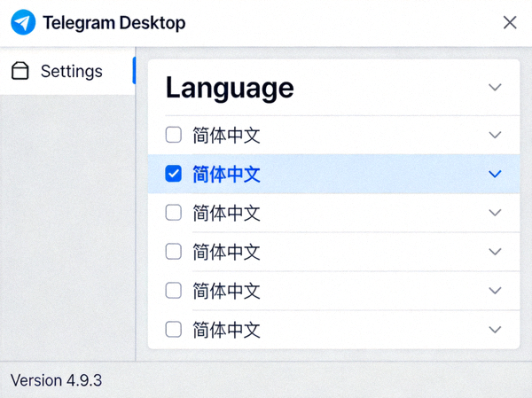This screenshot has width=532, height=398.
Task: Expand the blue chevron on highlighted row
Action: pyautogui.click(x=495, y=174)
